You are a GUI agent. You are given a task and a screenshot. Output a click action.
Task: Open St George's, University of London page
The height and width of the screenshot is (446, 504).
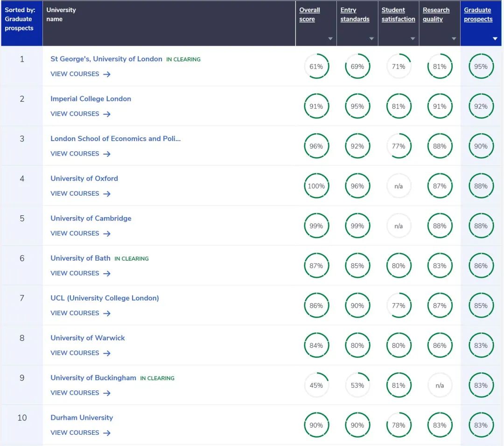click(x=106, y=59)
